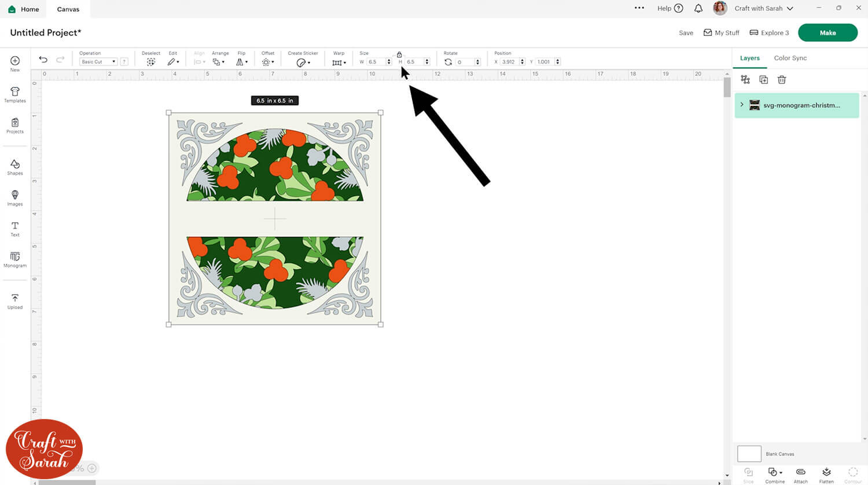868x485 pixels.
Task: Click the Y position stepper arrows
Action: tap(558, 62)
